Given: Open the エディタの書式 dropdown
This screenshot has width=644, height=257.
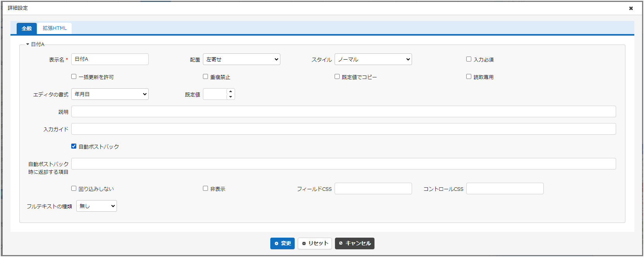Looking at the screenshot, I should tap(110, 94).
